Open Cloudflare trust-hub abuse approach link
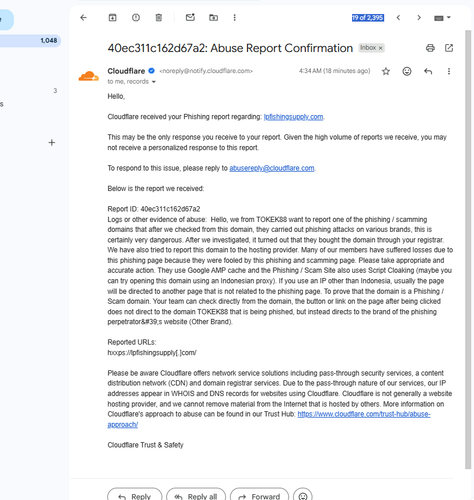The image size is (474, 500). [364, 414]
